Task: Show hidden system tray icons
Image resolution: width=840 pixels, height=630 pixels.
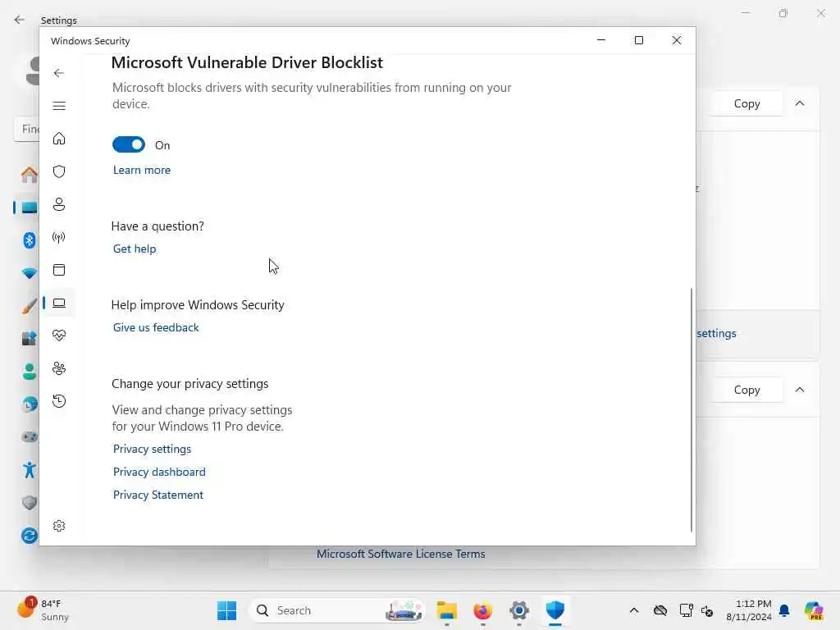Action: [x=634, y=610]
